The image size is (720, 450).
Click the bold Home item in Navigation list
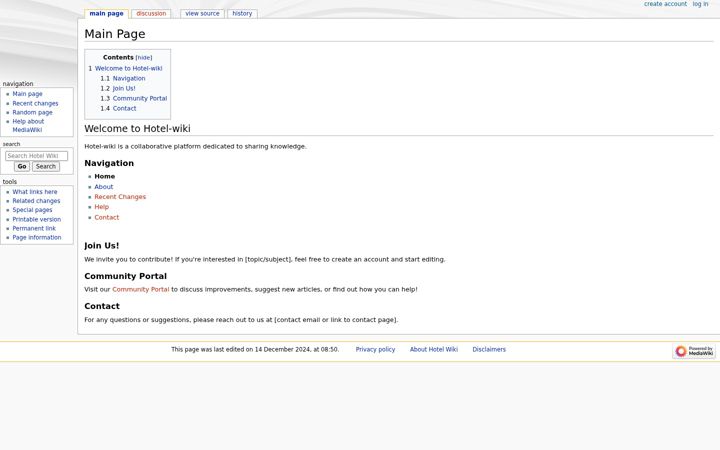[x=105, y=176]
